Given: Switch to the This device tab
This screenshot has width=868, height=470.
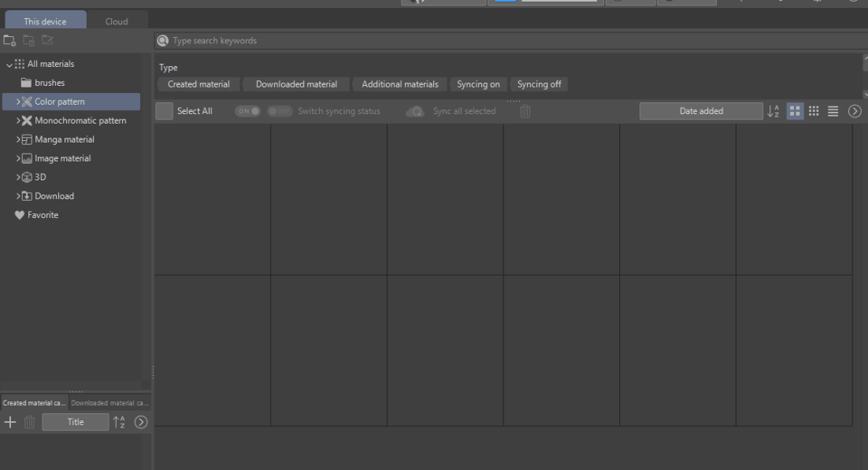Looking at the screenshot, I should (x=45, y=21).
